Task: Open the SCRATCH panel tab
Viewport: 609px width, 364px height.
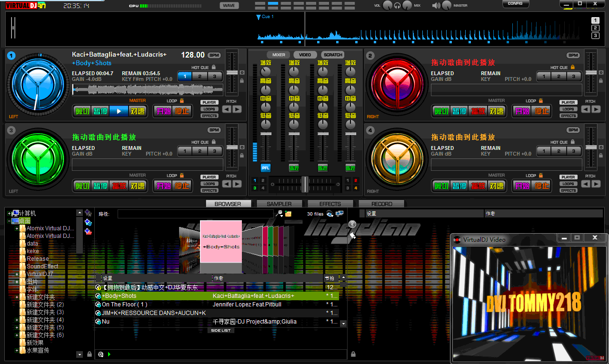Action: pos(333,55)
